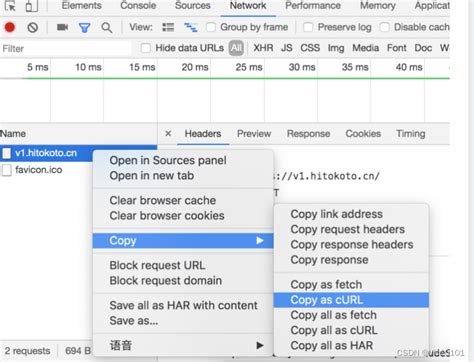Expand the Copy submenu arrow
The width and height of the screenshot is (474, 362).
click(260, 240)
